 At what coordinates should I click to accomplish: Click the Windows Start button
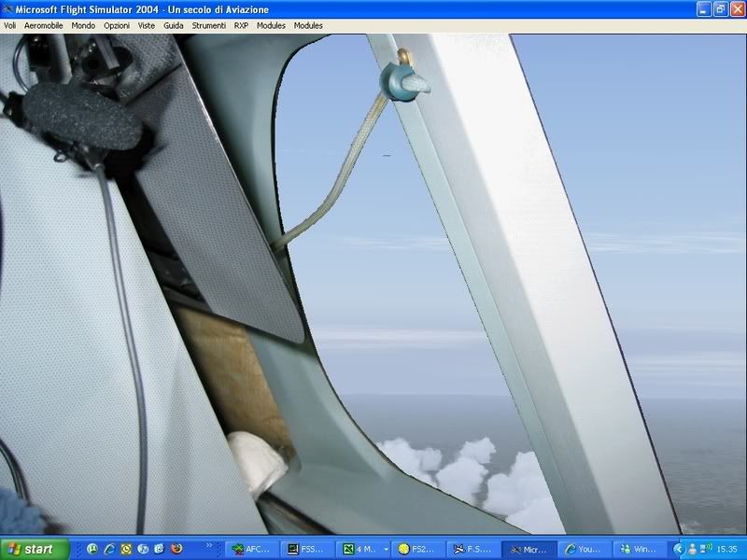pyautogui.click(x=35, y=549)
